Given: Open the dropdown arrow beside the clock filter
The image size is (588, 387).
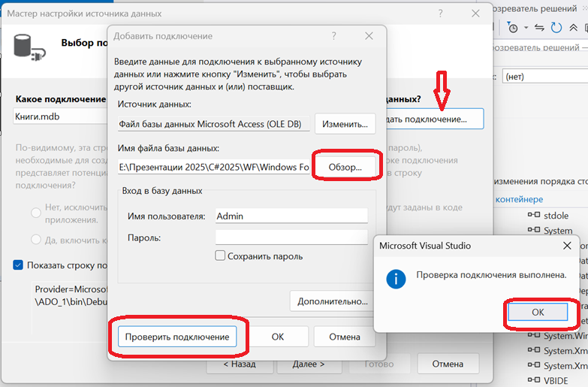Looking at the screenshot, I should pyautogui.click(x=526, y=28).
